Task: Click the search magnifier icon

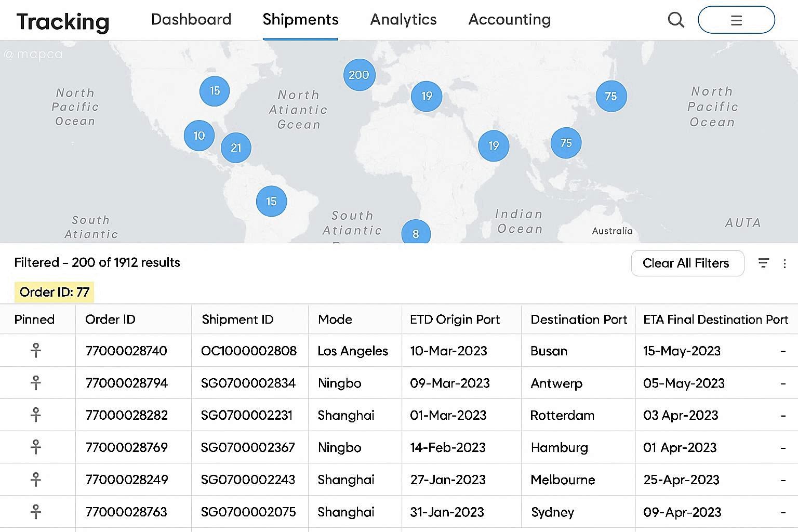Action: tap(675, 20)
